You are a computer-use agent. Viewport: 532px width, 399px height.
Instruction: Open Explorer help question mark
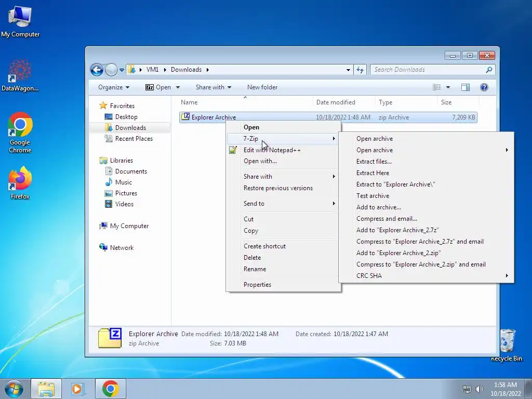484,87
